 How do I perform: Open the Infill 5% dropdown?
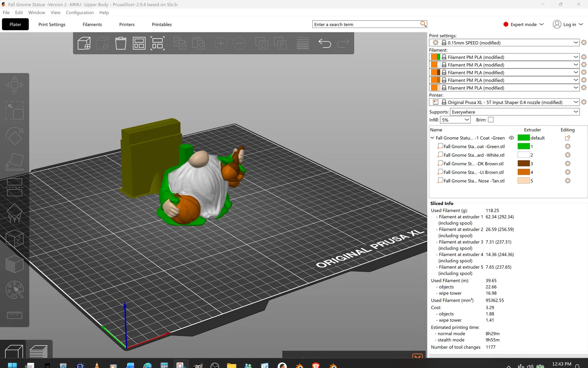click(x=455, y=120)
